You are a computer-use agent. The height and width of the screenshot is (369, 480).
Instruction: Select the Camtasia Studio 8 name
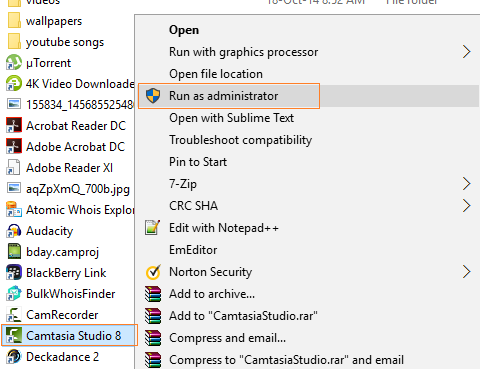pyautogui.click(x=74, y=336)
